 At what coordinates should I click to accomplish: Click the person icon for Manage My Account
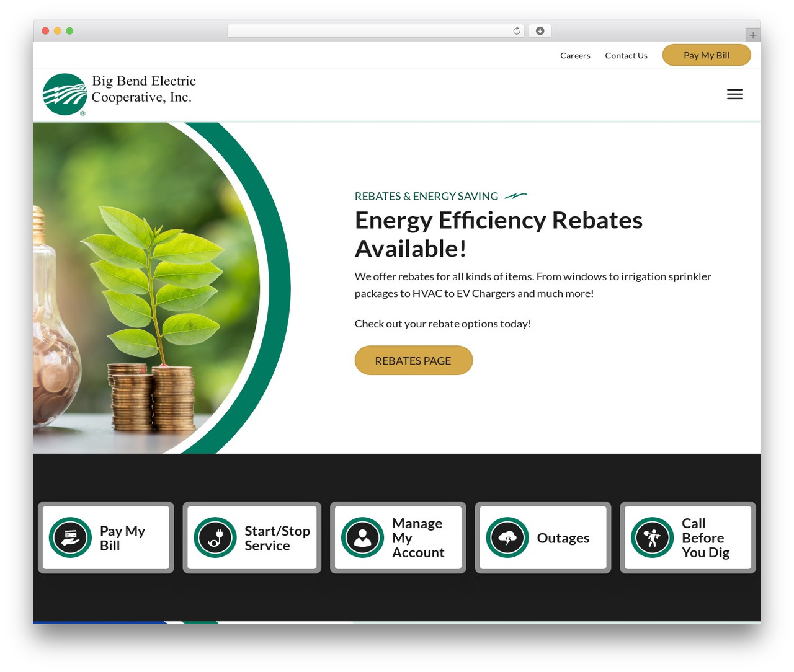[363, 537]
